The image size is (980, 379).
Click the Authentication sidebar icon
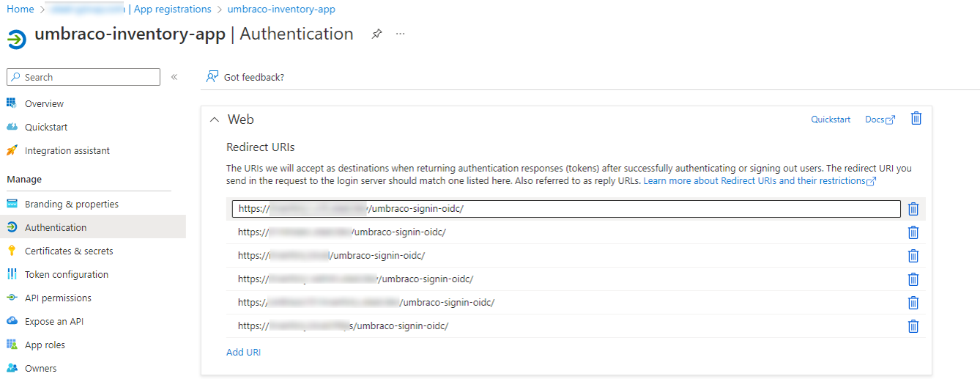click(x=12, y=227)
